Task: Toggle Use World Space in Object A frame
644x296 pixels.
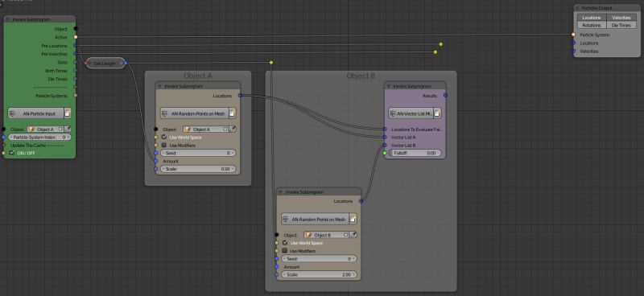Action: (164, 137)
